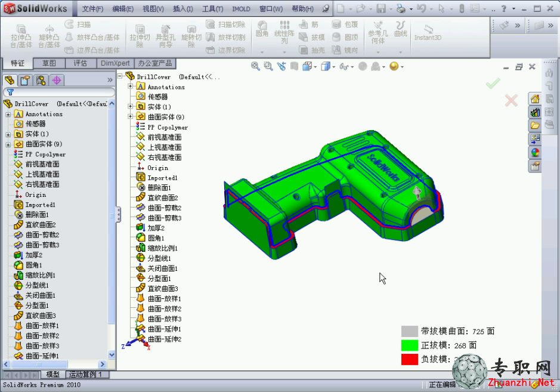The height and width of the screenshot is (392, 560).
Task: Open the Appearances color-ball task pane icon
Action: coord(535,153)
